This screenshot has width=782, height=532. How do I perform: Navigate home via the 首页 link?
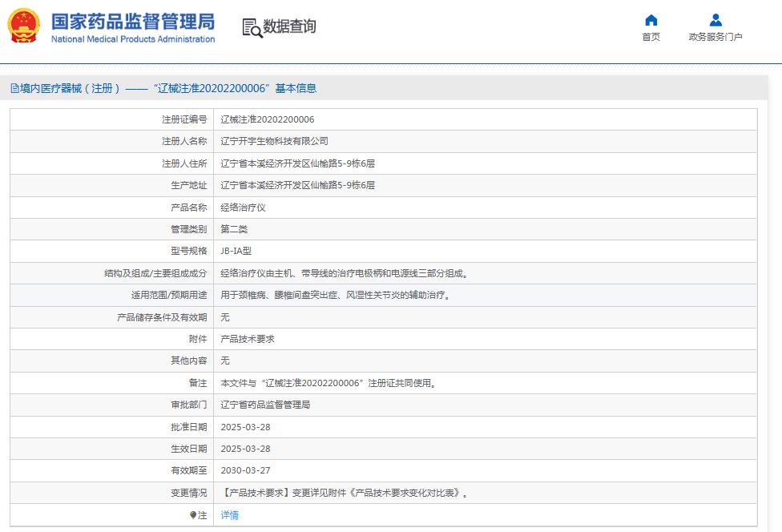(x=651, y=38)
